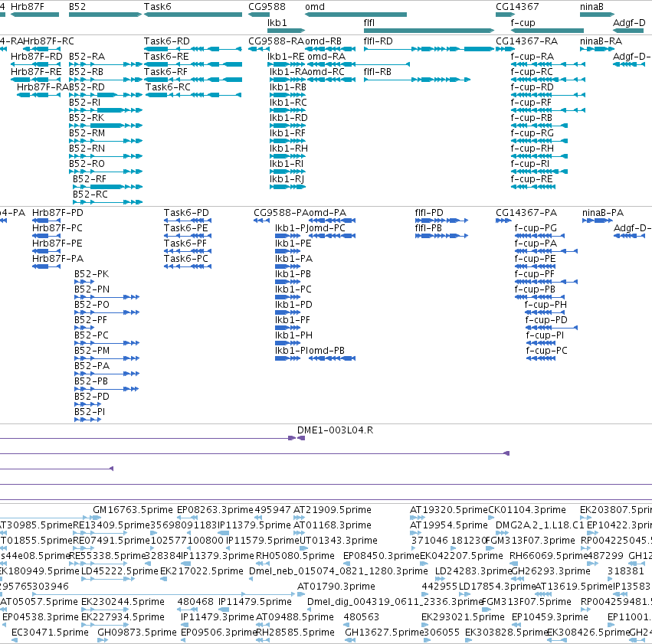
Task: Select the CG9588 gene label
Action: click(267, 7)
